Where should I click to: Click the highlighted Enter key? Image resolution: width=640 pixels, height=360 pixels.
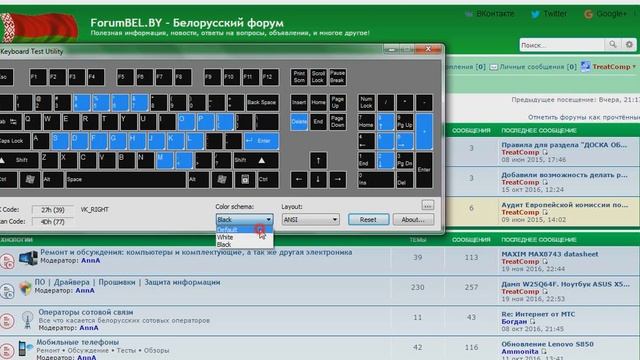[x=262, y=141]
